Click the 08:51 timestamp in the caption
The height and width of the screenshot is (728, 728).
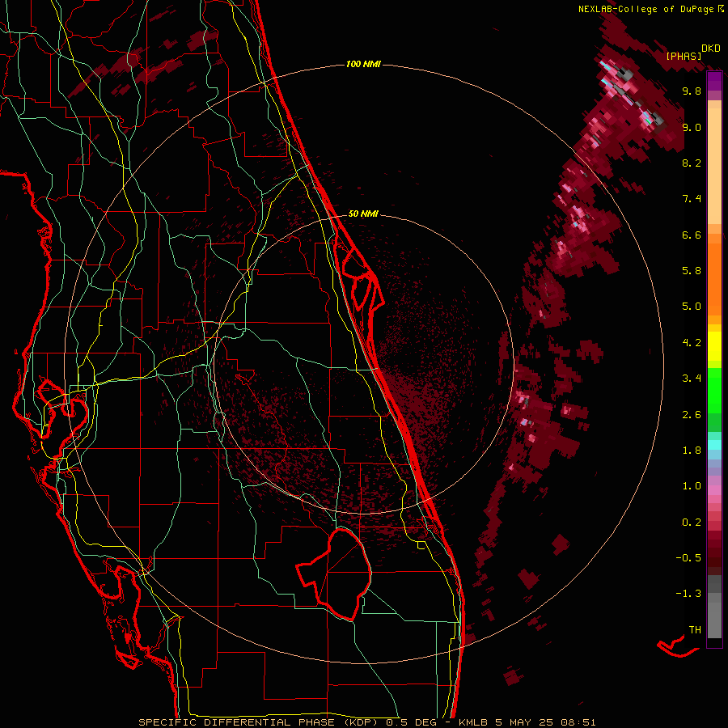[x=578, y=722]
